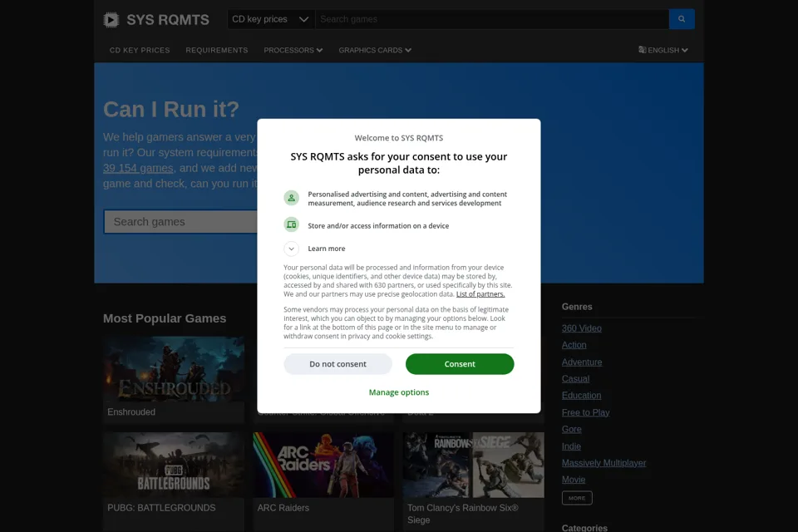Viewport: 798px width, 532px height.
Task: Click the personalised advertising person icon
Action: tap(291, 198)
